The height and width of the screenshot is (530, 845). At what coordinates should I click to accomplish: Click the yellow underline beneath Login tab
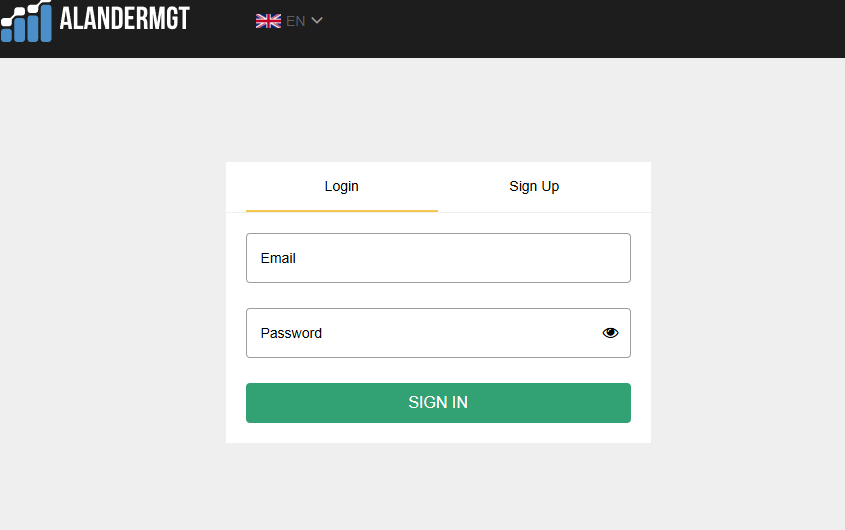(x=341, y=211)
